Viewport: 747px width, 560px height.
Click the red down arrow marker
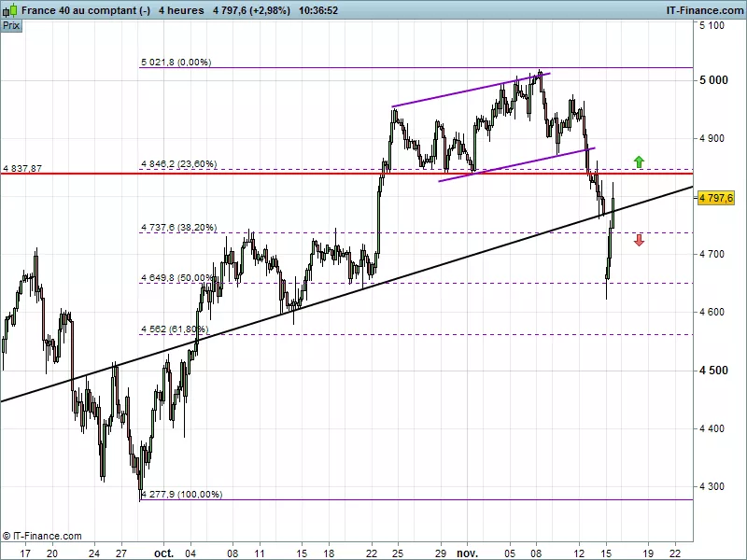click(x=639, y=240)
